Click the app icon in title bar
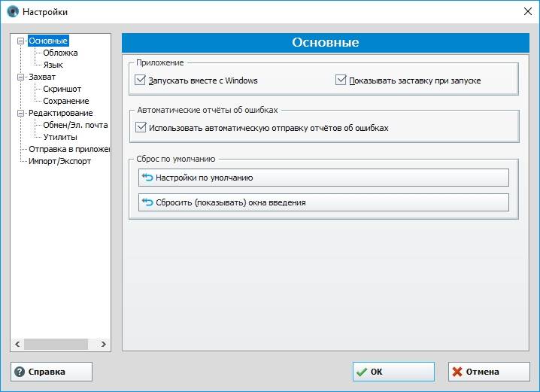The height and width of the screenshot is (392, 540). [x=13, y=12]
